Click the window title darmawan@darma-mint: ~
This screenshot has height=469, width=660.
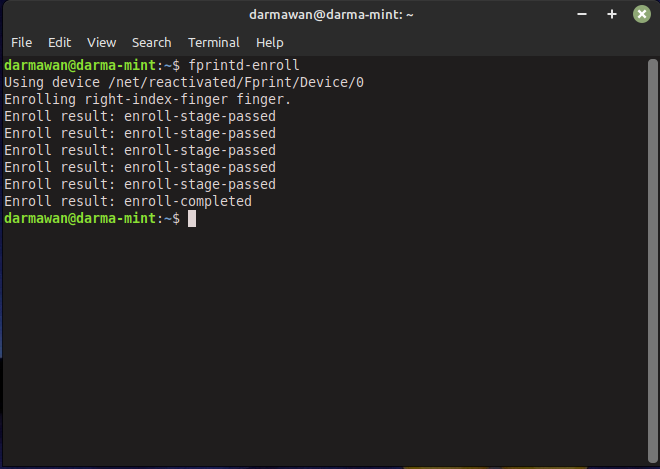(331, 15)
